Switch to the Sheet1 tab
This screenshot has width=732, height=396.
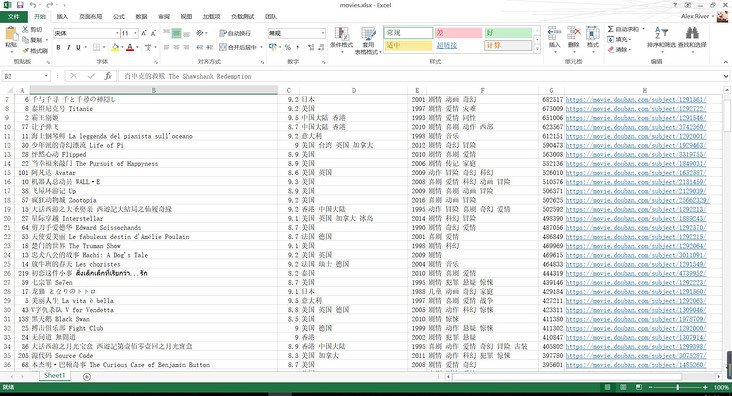point(55,375)
